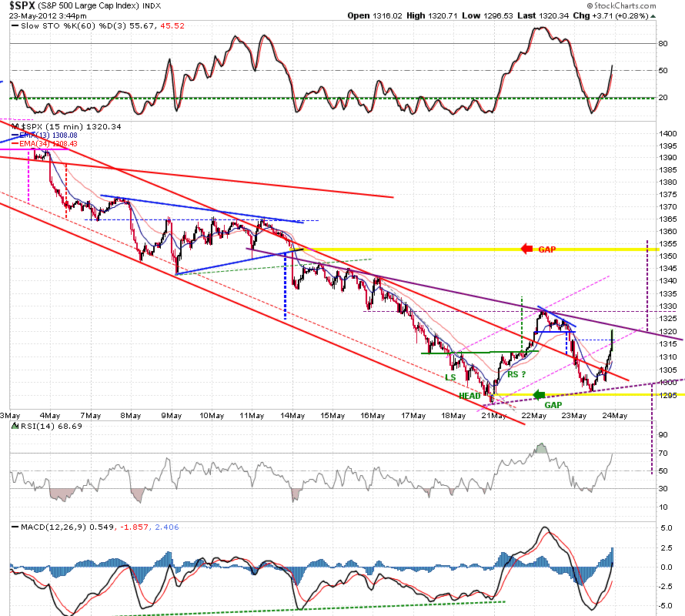The width and height of the screenshot is (685, 616).
Task: Click the 14May date axis marker
Action: 292,415
